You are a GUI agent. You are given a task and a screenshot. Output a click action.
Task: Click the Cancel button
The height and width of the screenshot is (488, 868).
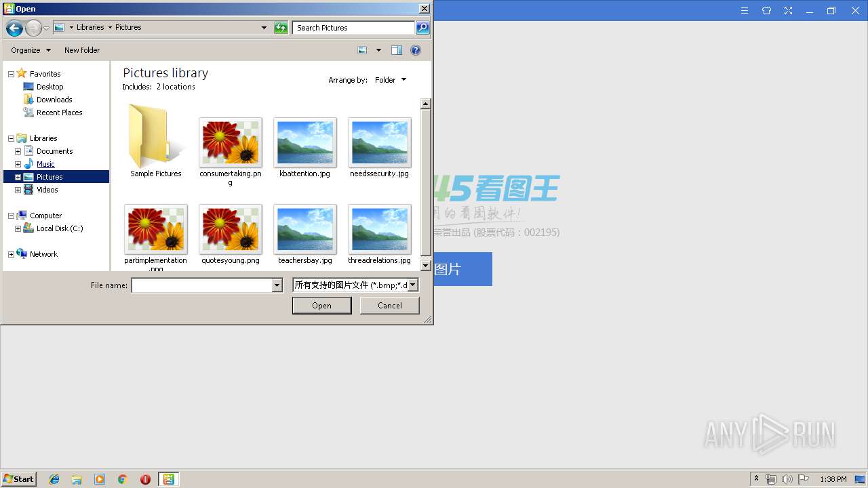[x=390, y=306]
